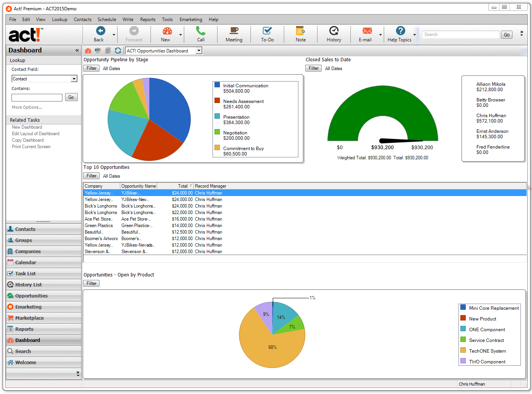Click Filter for Opportunity Pipeline by Stage
532x394 pixels.
92,68
